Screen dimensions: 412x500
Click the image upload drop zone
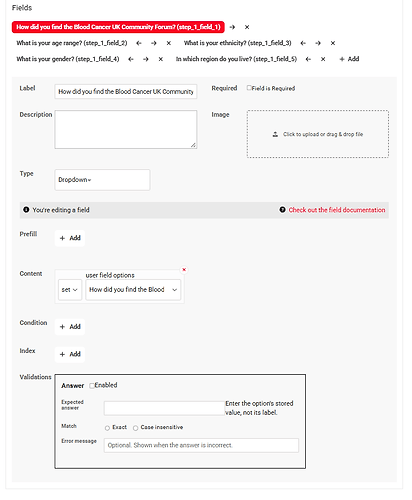[318, 134]
